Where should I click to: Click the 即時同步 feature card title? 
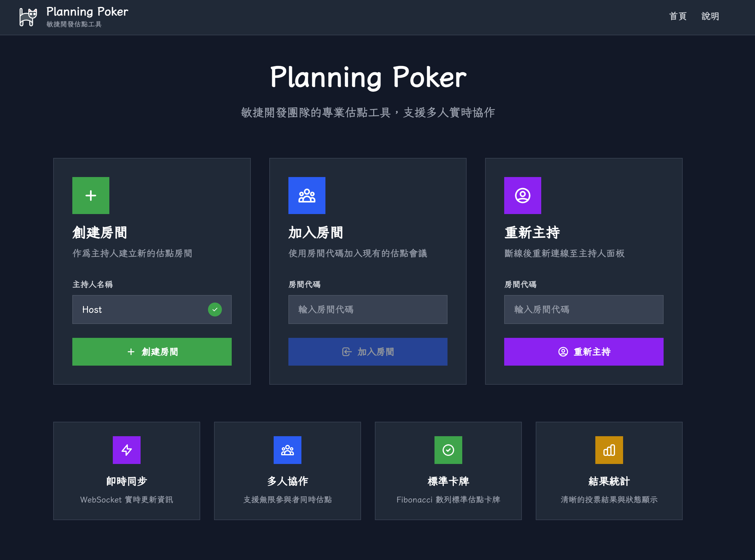click(126, 481)
